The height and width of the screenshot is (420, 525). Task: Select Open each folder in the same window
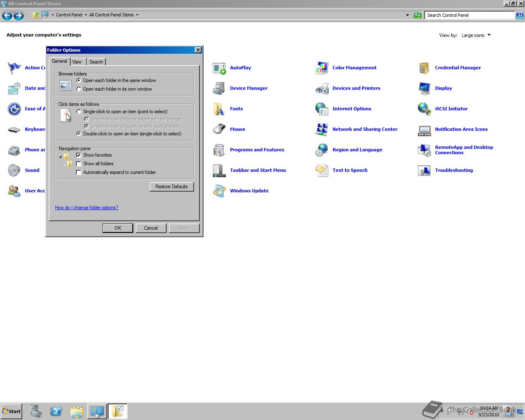(x=79, y=80)
